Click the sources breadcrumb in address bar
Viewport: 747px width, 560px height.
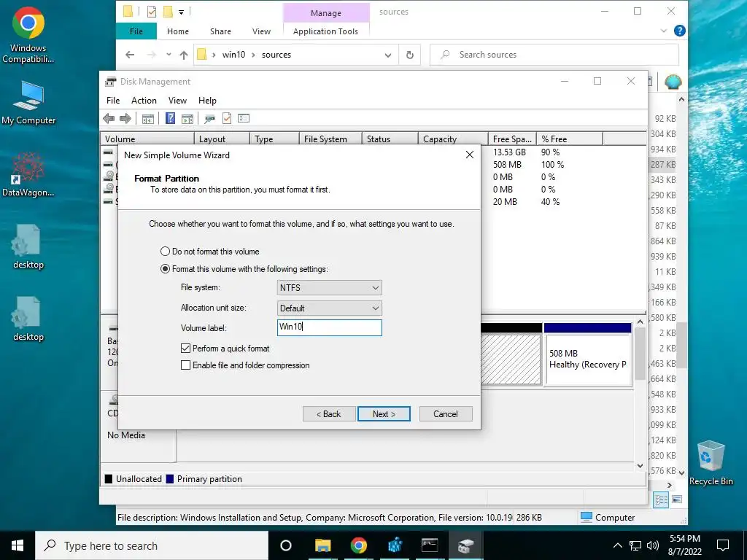(276, 55)
